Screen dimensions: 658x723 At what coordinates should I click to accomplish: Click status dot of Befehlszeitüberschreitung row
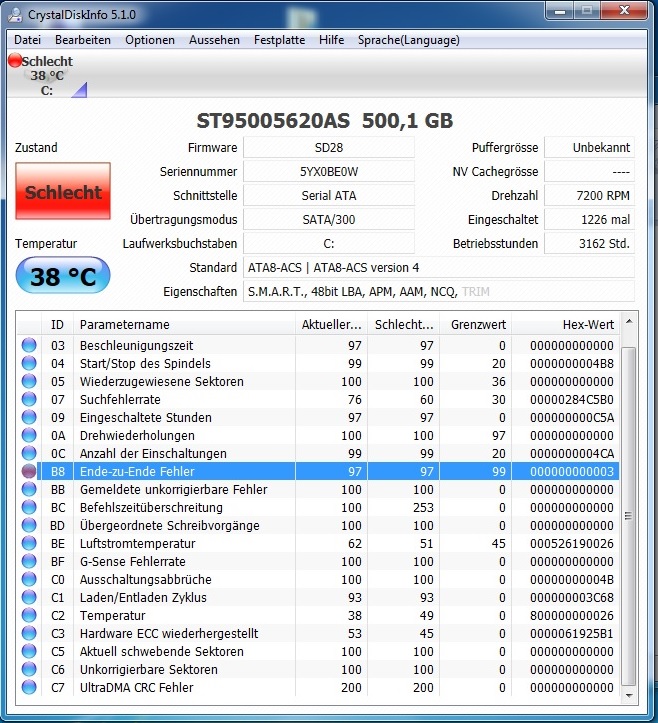pos(29,507)
